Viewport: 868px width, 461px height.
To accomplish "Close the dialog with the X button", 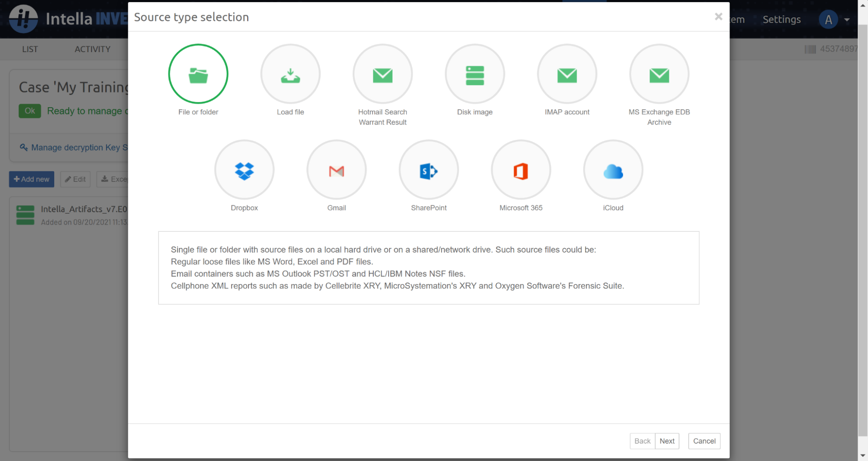I will coord(718,16).
